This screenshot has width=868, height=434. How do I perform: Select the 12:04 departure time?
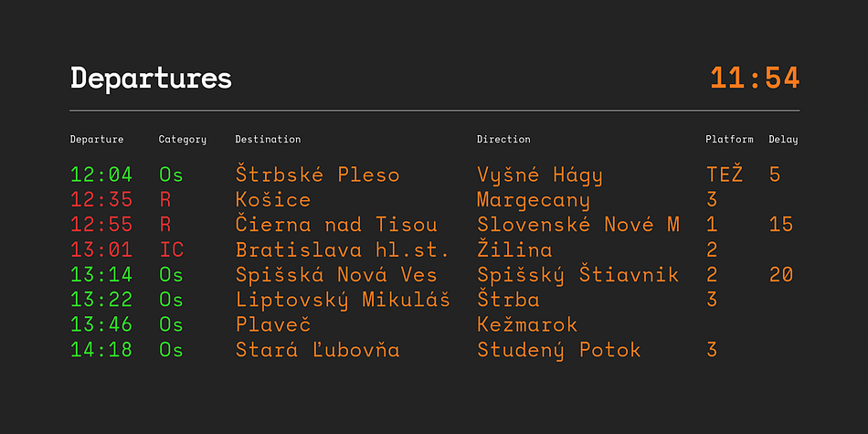point(101,175)
